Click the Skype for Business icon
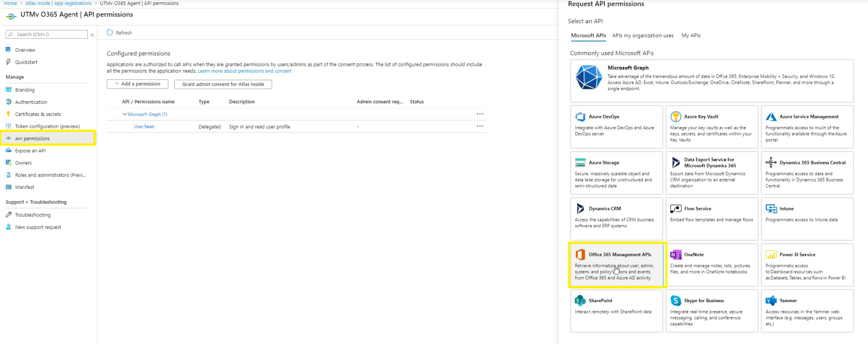The height and width of the screenshot is (344, 868). [x=676, y=300]
